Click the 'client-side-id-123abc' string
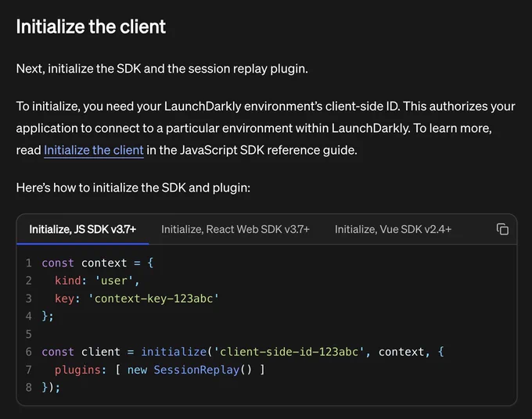Viewport: 532px width, 419px height. pyautogui.click(x=289, y=352)
